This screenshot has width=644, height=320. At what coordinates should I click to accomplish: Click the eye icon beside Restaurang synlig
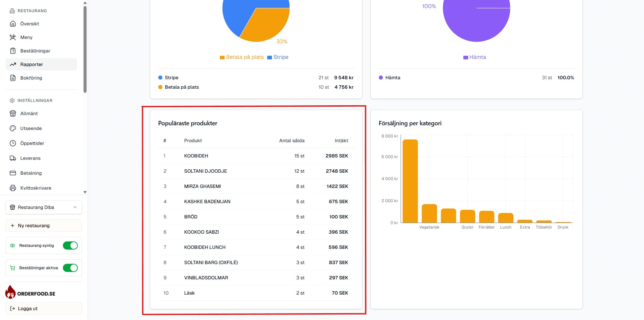click(x=13, y=246)
